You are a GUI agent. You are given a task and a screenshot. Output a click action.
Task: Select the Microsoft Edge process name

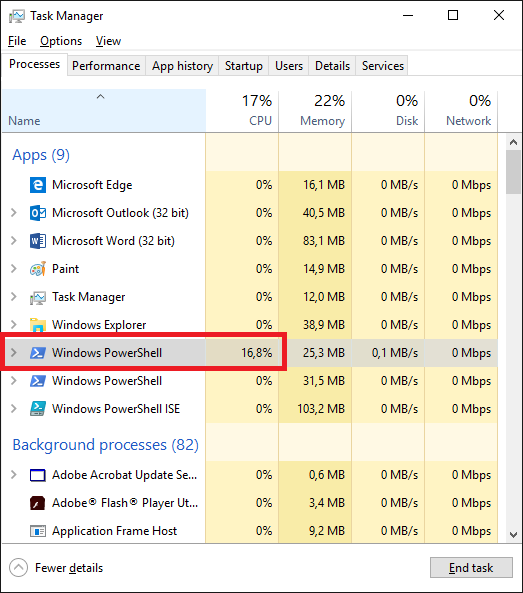click(x=92, y=185)
